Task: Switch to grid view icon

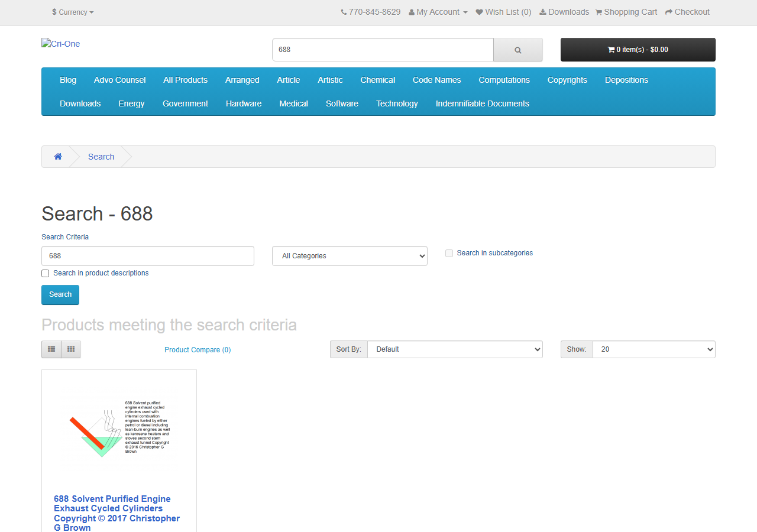Action: click(x=71, y=349)
